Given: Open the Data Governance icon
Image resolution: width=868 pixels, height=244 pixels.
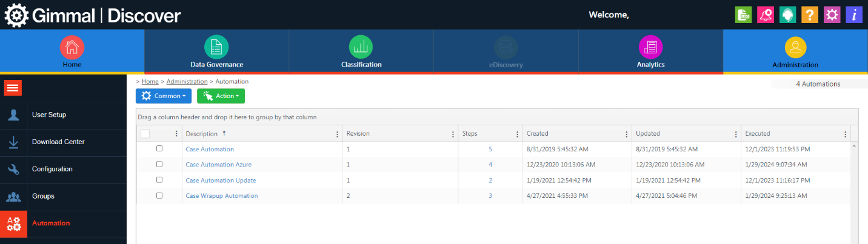Looking at the screenshot, I should [216, 47].
